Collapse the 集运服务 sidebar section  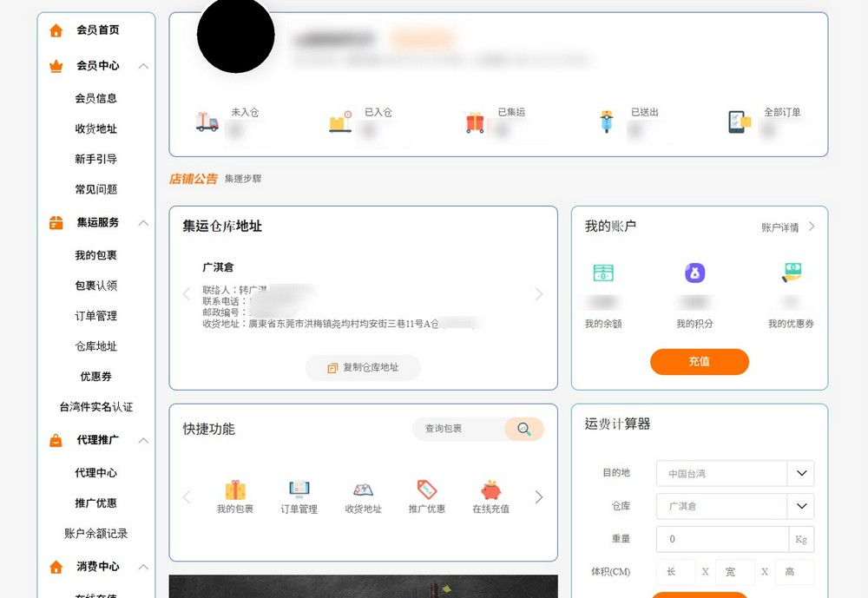(x=143, y=223)
